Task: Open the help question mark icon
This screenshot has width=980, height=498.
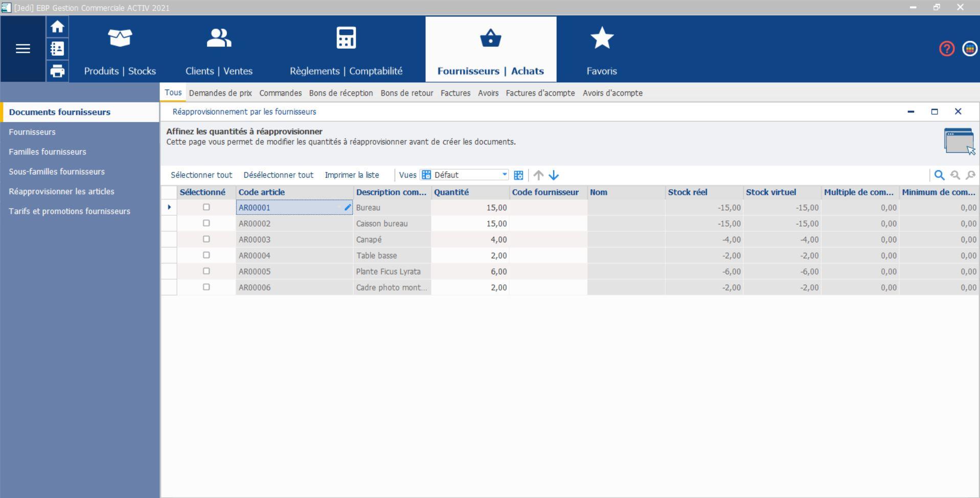Action: point(946,49)
